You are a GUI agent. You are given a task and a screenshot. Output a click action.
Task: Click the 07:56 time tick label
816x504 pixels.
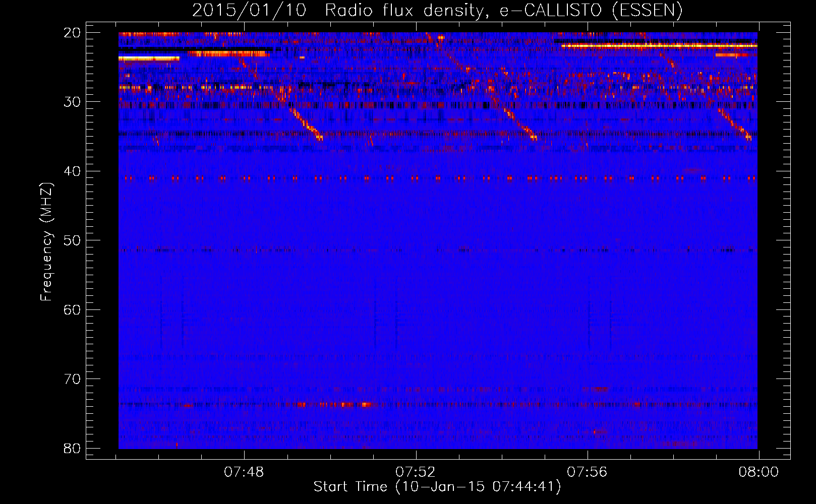point(587,472)
